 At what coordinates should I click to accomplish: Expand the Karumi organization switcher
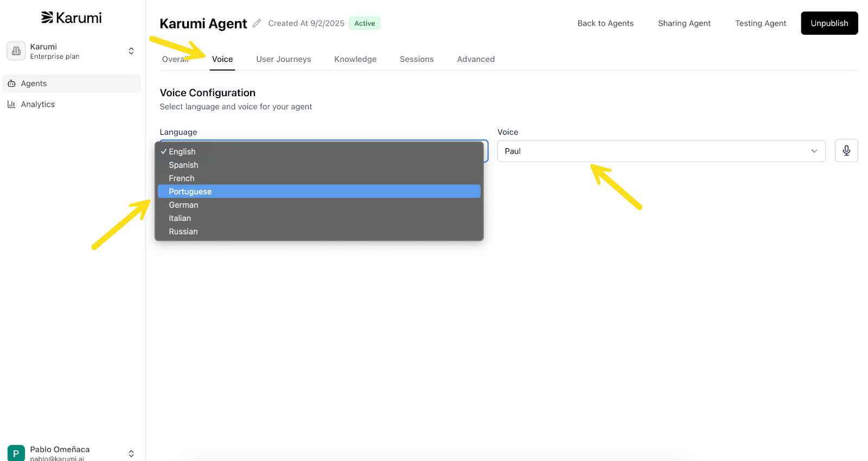(x=131, y=51)
